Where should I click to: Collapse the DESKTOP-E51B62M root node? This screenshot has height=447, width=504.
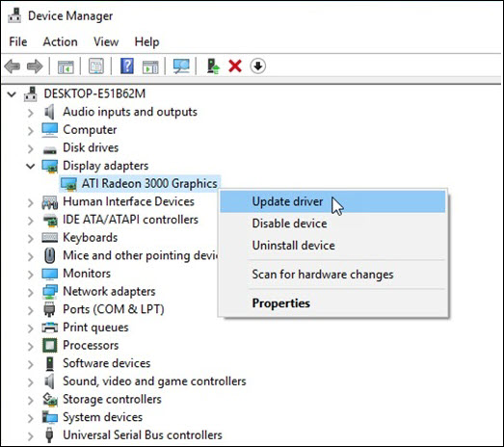pyautogui.click(x=12, y=94)
